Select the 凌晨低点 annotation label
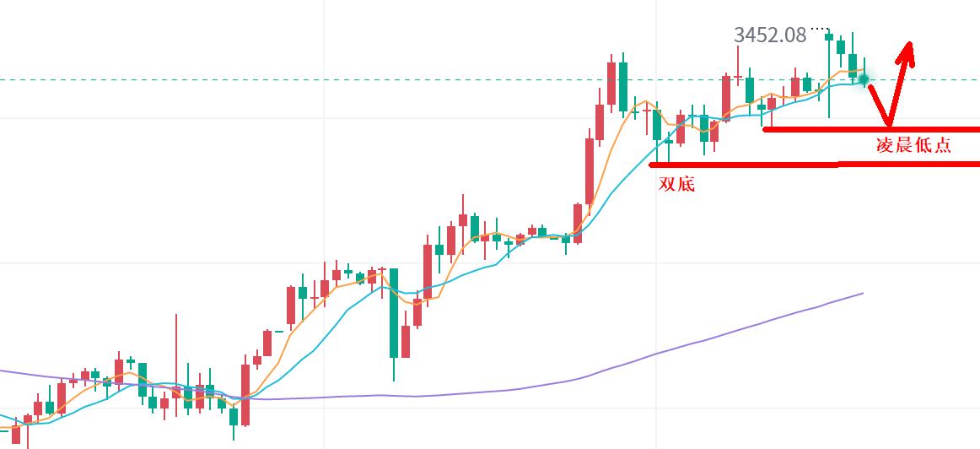 (913, 145)
